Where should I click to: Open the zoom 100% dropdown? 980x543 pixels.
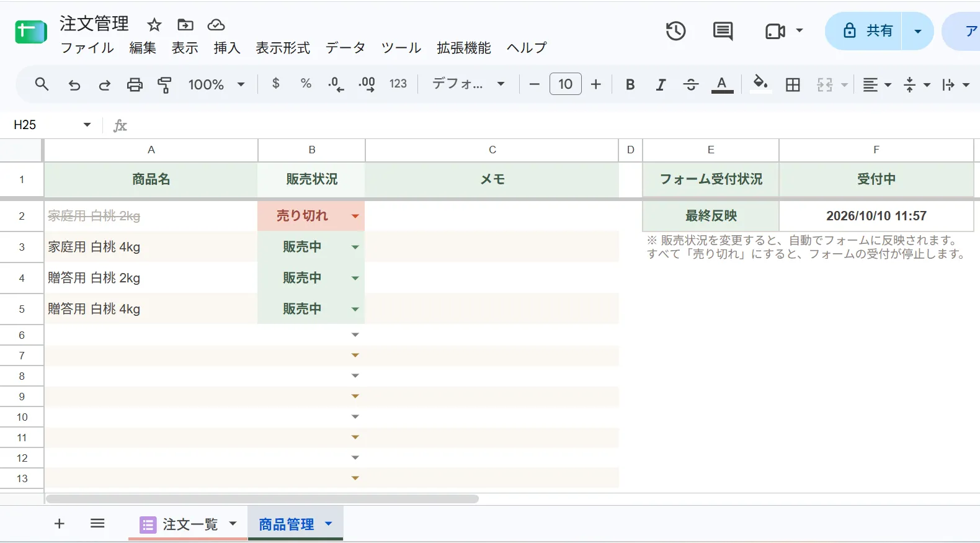point(216,84)
